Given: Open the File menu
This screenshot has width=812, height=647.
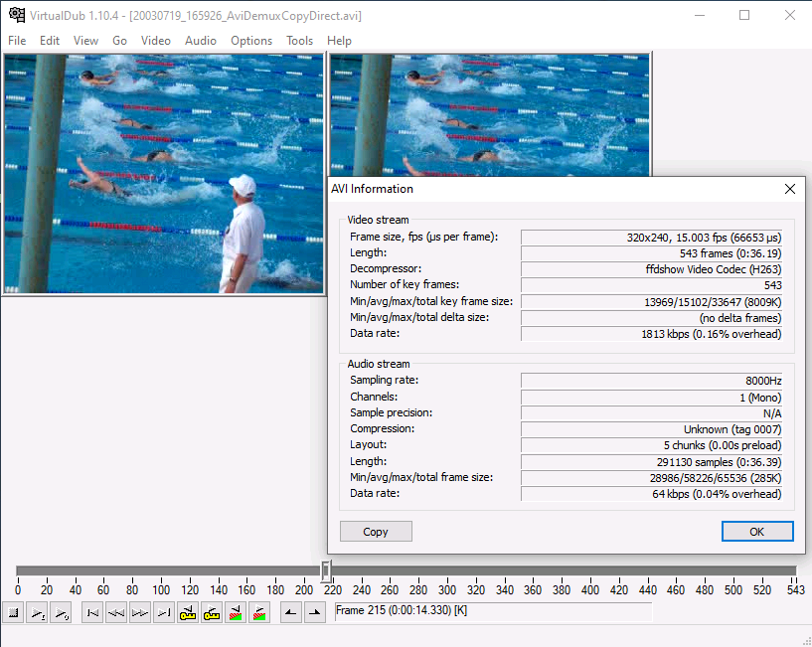Looking at the screenshot, I should pos(17,41).
